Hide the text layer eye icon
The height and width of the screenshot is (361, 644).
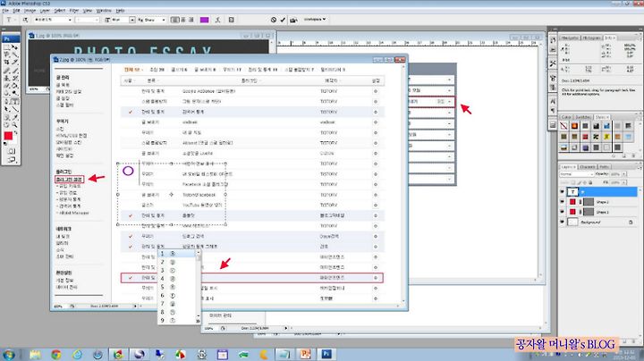[x=562, y=191]
